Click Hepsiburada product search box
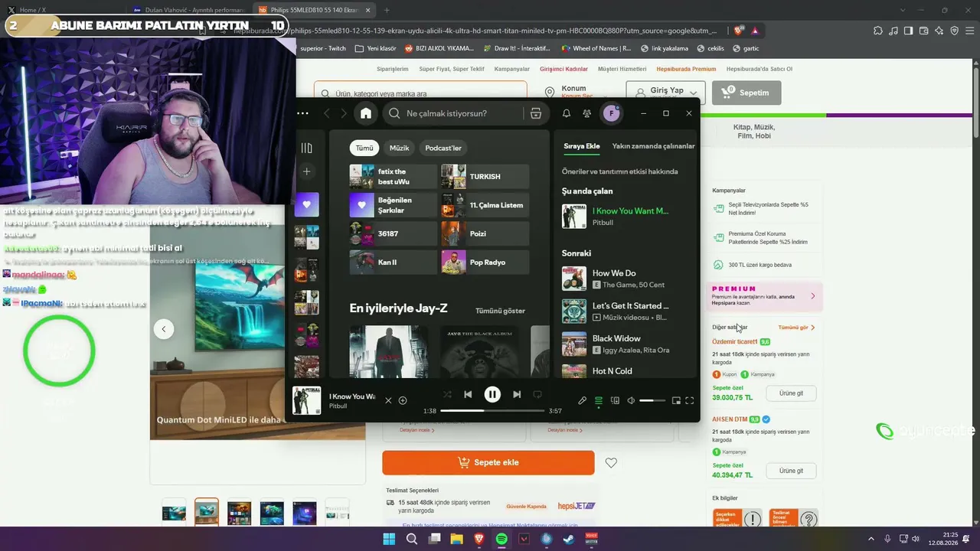Image resolution: width=980 pixels, height=551 pixels. (x=420, y=93)
